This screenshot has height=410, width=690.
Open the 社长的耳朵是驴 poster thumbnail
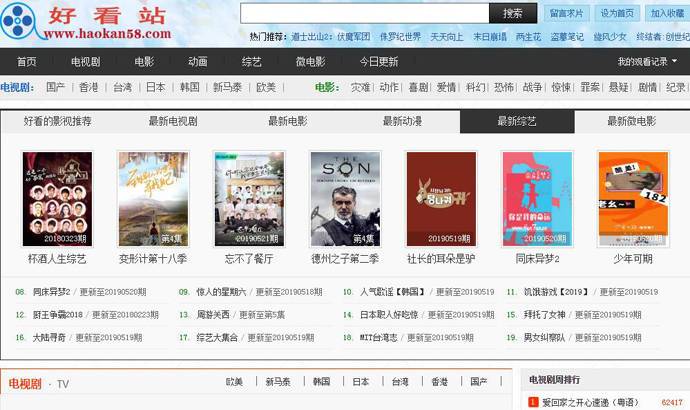[441, 199]
